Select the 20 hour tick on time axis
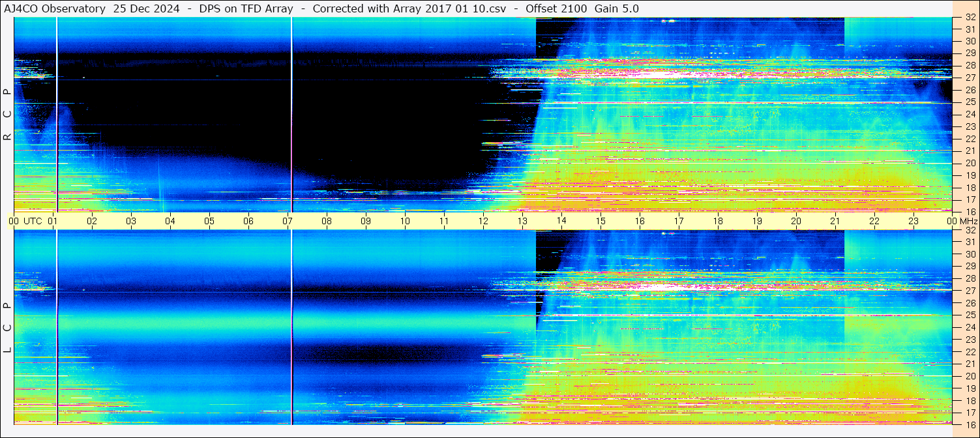The width and height of the screenshot is (980, 438). click(x=796, y=221)
